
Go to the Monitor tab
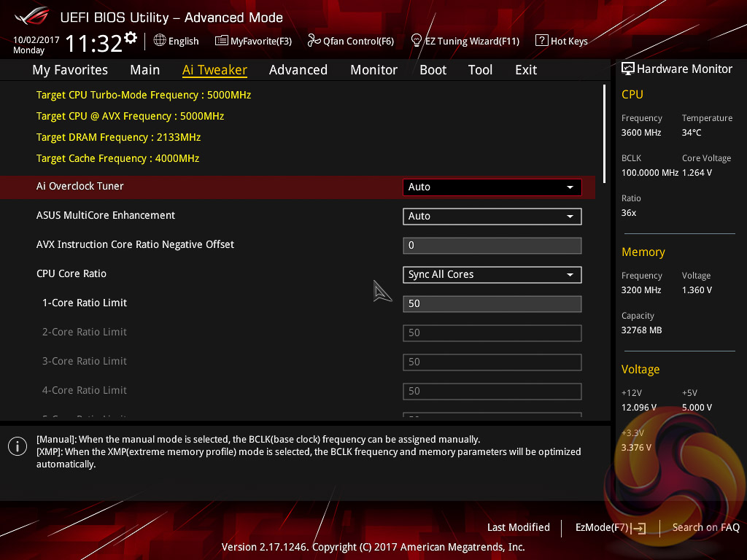tap(373, 70)
